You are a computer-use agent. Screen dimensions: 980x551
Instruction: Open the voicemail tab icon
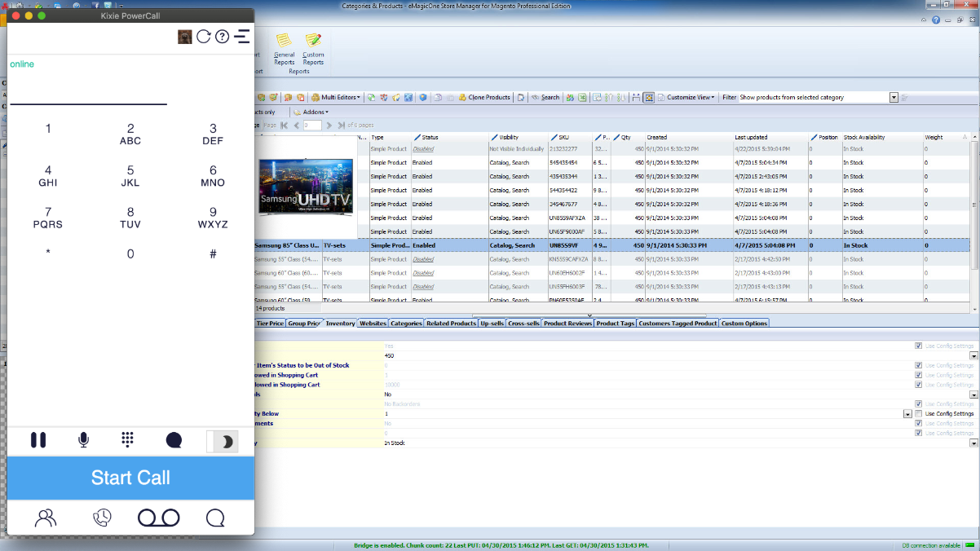157,518
